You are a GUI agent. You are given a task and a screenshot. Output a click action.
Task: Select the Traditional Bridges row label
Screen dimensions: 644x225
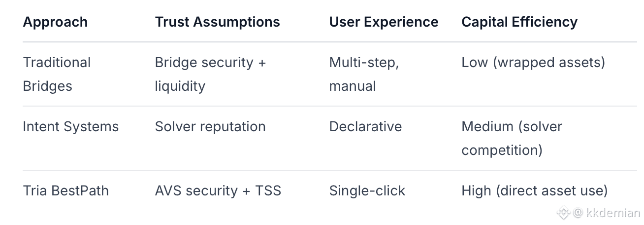[x=57, y=74]
